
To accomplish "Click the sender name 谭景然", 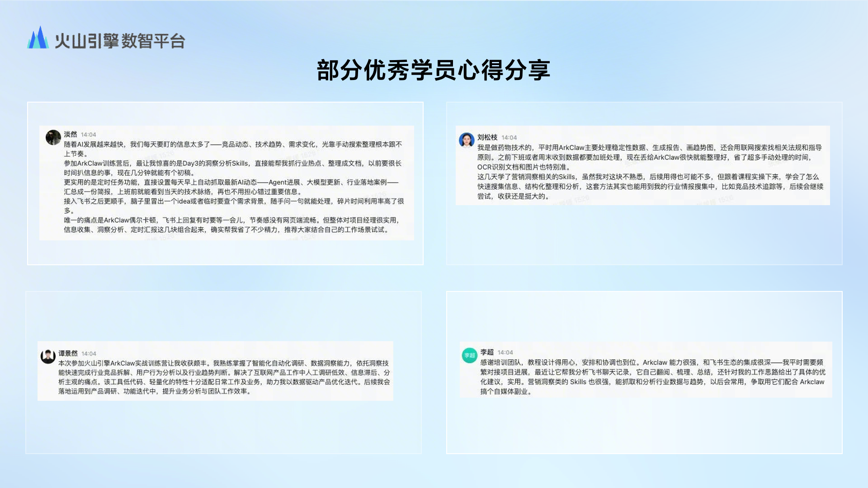I will [68, 353].
